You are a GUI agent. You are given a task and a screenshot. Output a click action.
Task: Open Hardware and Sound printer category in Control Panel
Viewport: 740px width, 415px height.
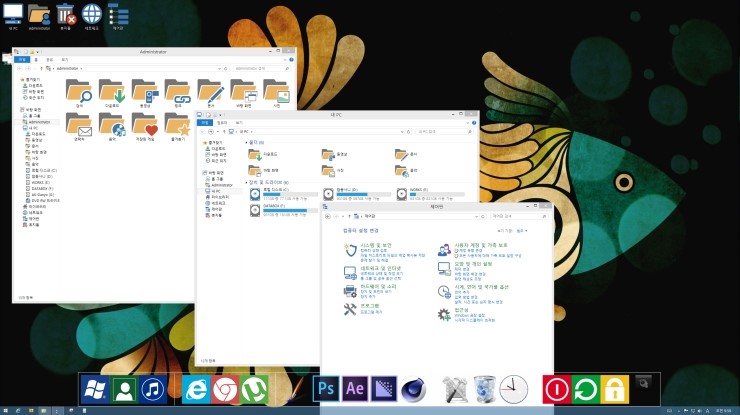[378, 287]
